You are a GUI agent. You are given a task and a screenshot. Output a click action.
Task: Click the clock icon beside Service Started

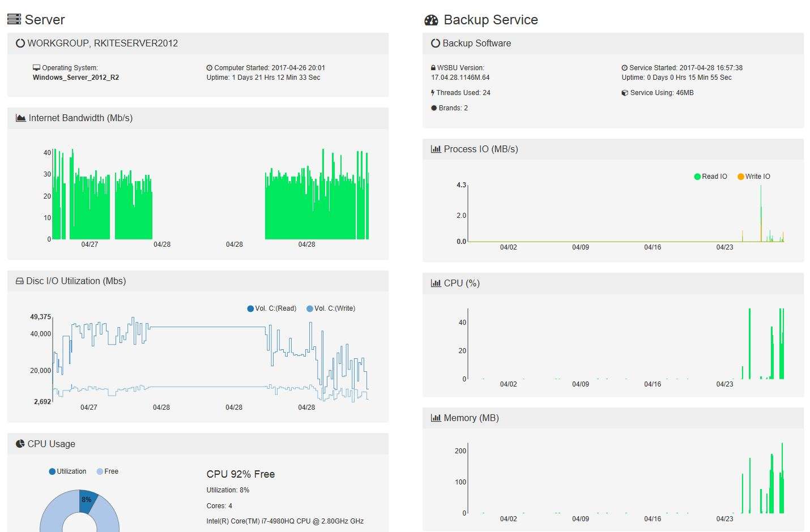click(x=625, y=67)
